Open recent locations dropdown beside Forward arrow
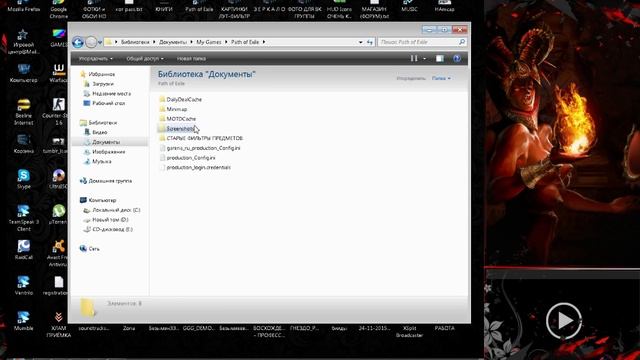The height and width of the screenshot is (360, 640). point(100,42)
